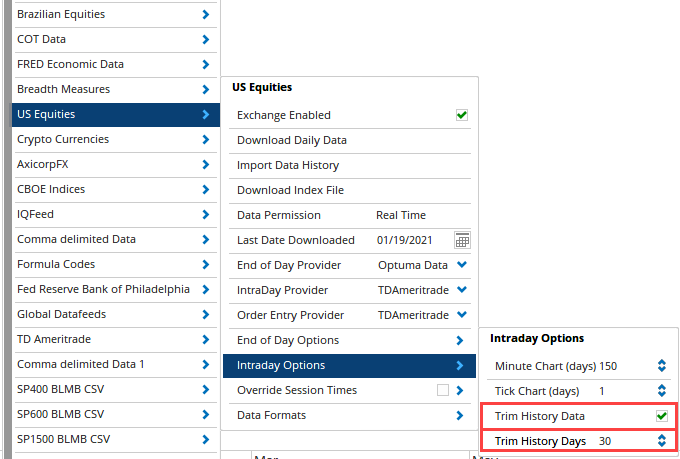Click the Brazilian Equities chevron arrow
680x459 pixels.
[x=206, y=14]
